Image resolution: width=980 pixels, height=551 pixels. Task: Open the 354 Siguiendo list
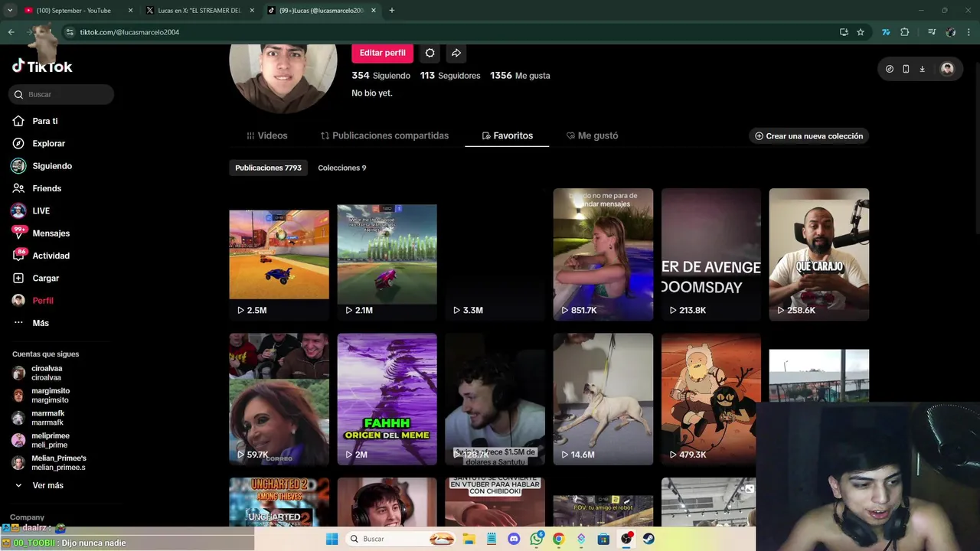(x=381, y=76)
